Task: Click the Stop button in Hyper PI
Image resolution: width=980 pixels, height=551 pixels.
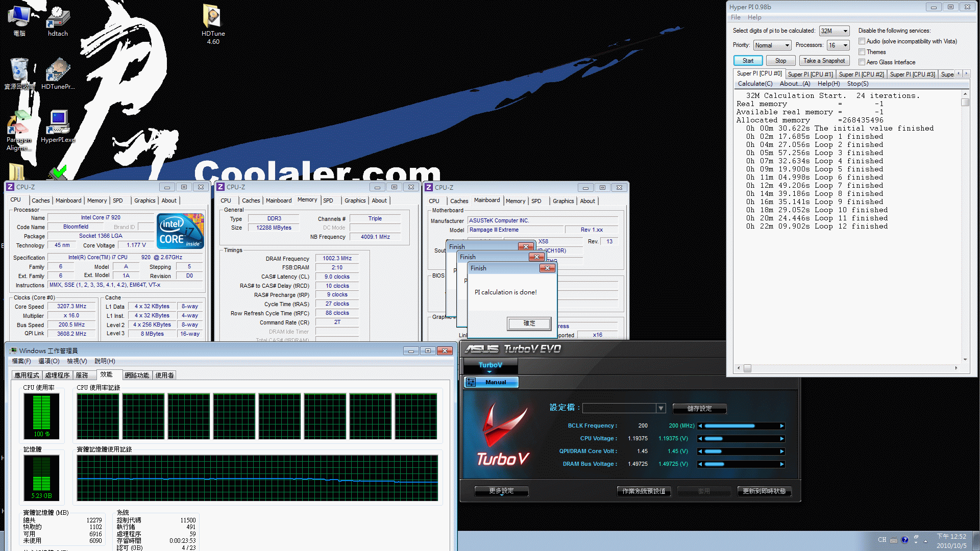Action: (780, 61)
